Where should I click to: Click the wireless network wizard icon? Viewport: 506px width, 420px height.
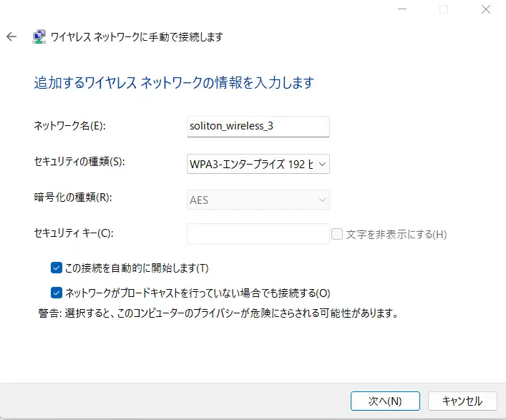pyautogui.click(x=39, y=36)
